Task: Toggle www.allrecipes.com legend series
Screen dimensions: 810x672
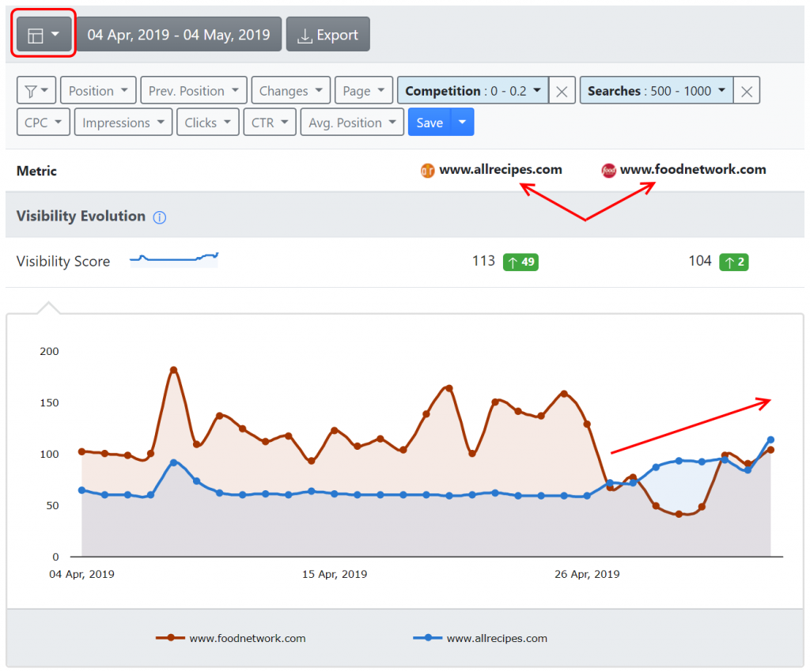Action: [x=480, y=638]
